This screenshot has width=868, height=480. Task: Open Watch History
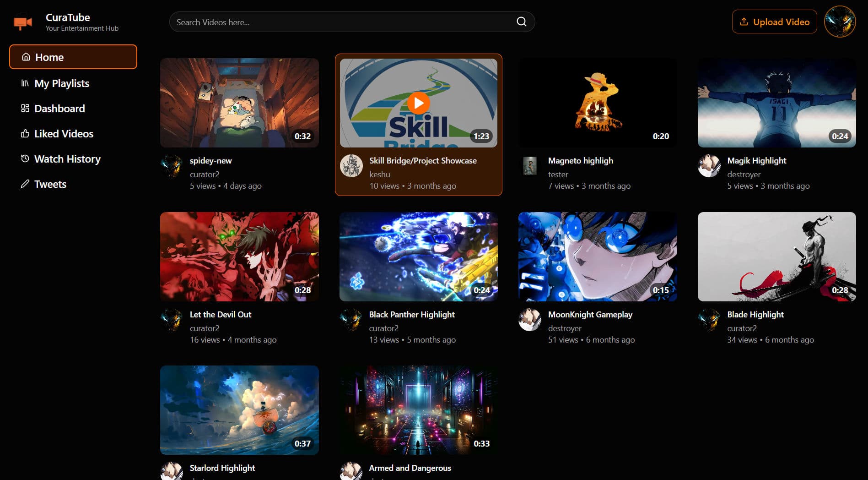[67, 159]
